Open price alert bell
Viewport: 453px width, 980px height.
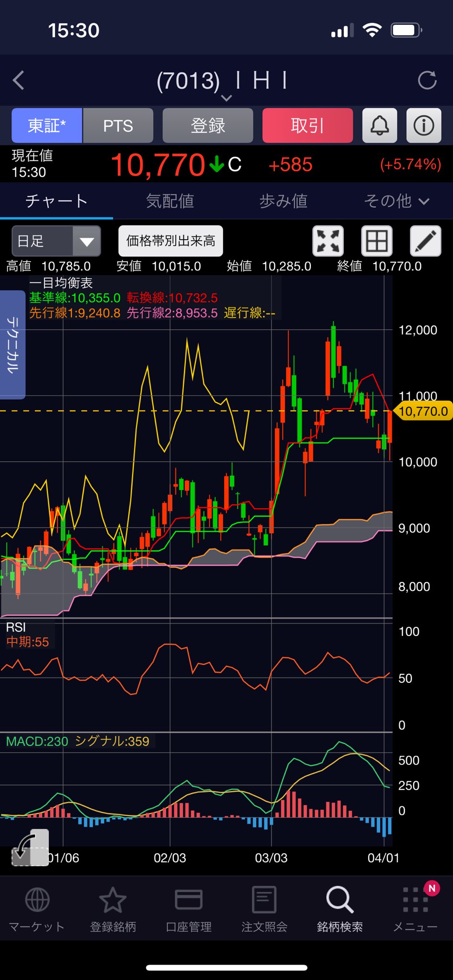[380, 126]
